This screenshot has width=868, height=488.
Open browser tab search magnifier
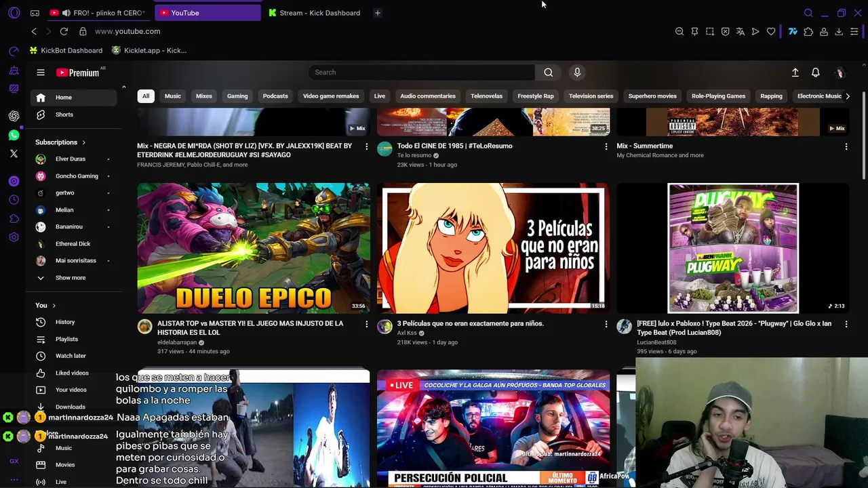coord(808,13)
